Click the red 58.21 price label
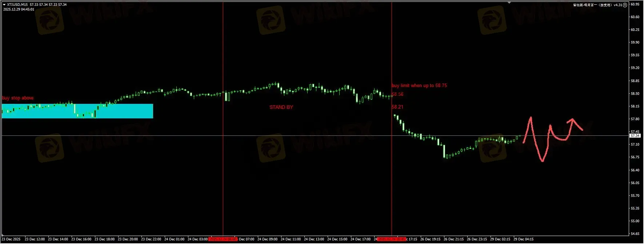The width and height of the screenshot is (644, 244). coord(397,107)
